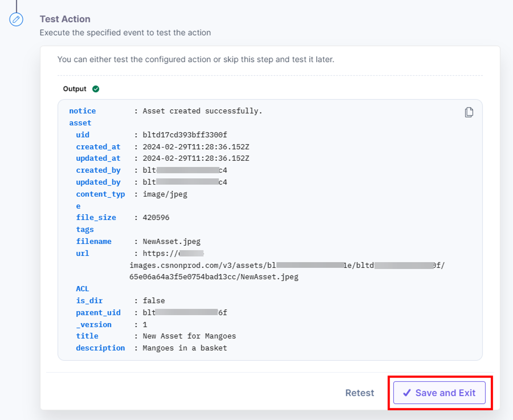Screen dimensions: 513x420
Task: Click url line ending NewAsset.jpeg
Action: pos(214,277)
